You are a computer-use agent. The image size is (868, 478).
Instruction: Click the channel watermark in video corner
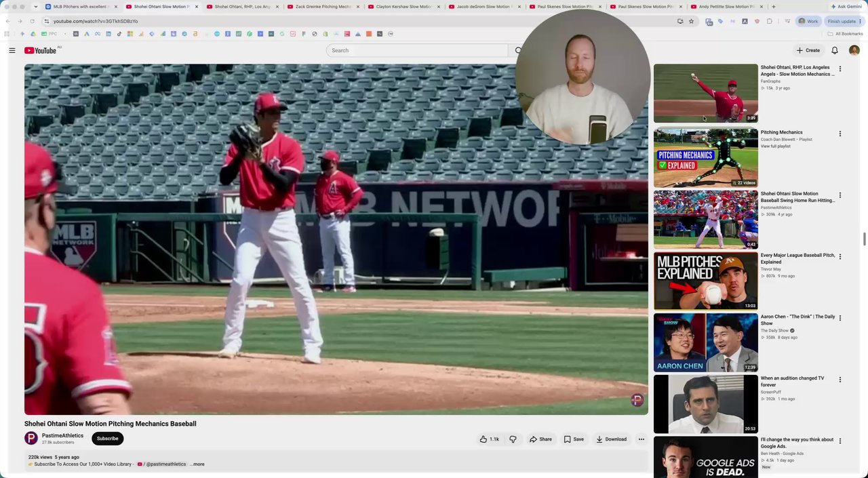(637, 400)
